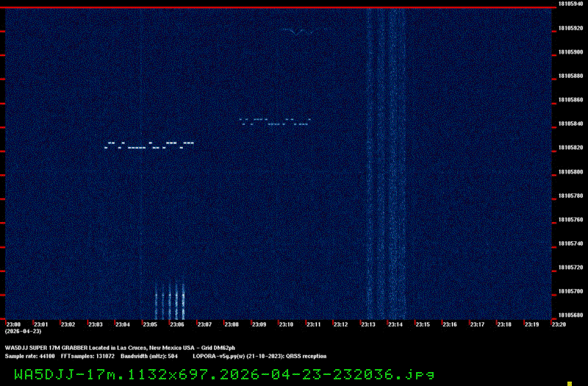Select the 18105840 frequency label
Image resolution: width=588 pixels, height=386 pixels.
click(x=571, y=124)
